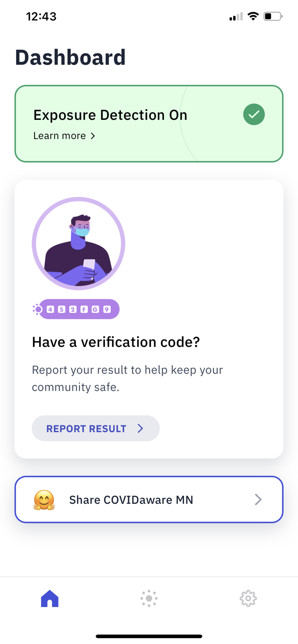Open the Settings gear tab
Viewport: 298px width, 644px height.
tap(248, 599)
